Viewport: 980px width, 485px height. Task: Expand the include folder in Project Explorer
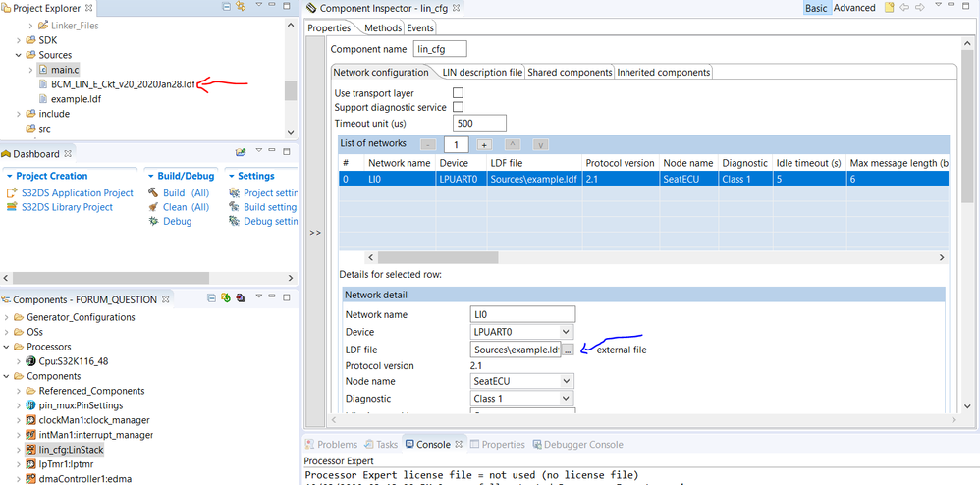(18, 114)
